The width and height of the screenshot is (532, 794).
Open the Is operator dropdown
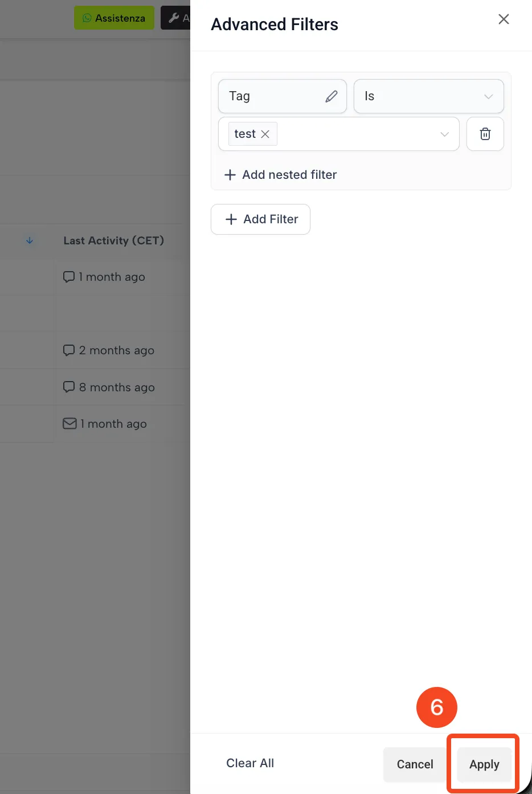click(429, 96)
